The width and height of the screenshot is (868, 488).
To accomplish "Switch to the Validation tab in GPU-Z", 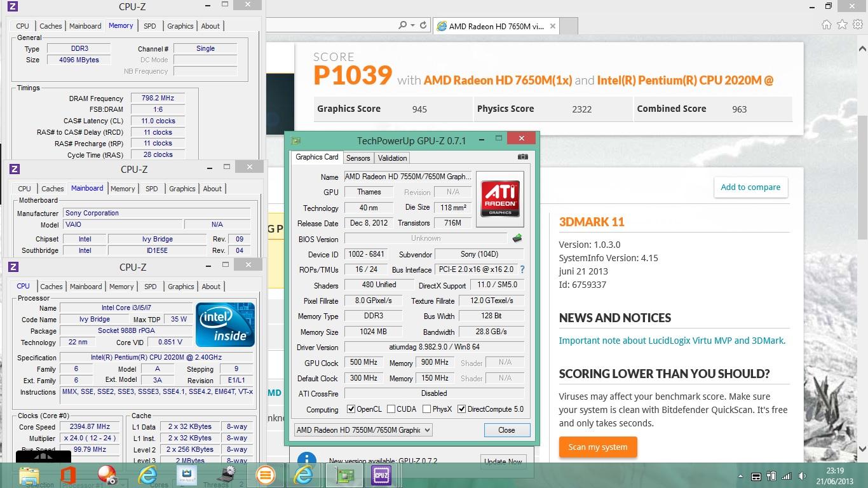I will tap(392, 158).
